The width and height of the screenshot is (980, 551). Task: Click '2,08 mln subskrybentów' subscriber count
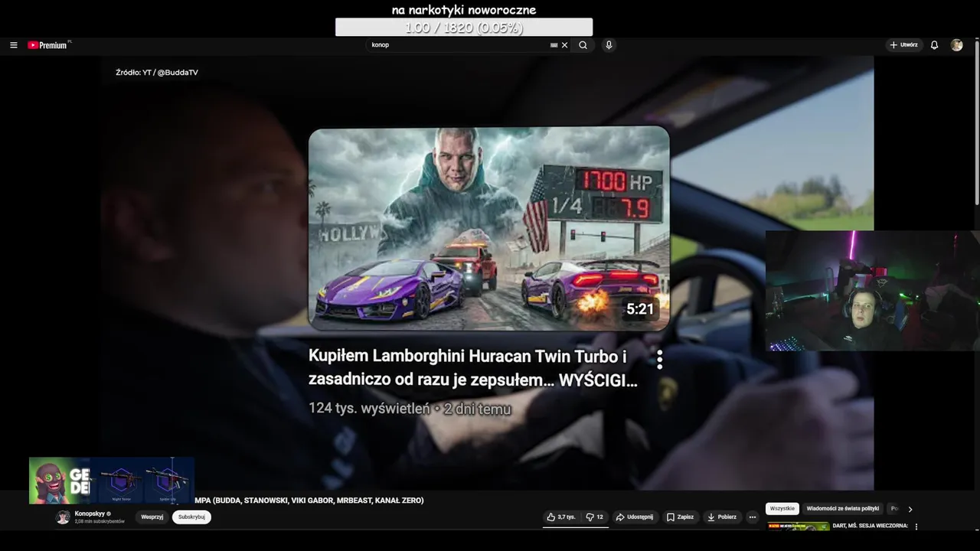(100, 522)
